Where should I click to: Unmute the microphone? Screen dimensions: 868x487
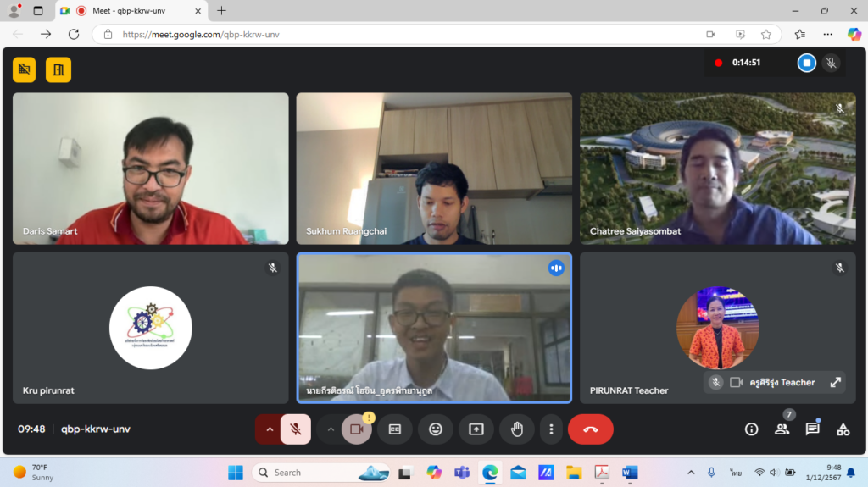pyautogui.click(x=296, y=429)
